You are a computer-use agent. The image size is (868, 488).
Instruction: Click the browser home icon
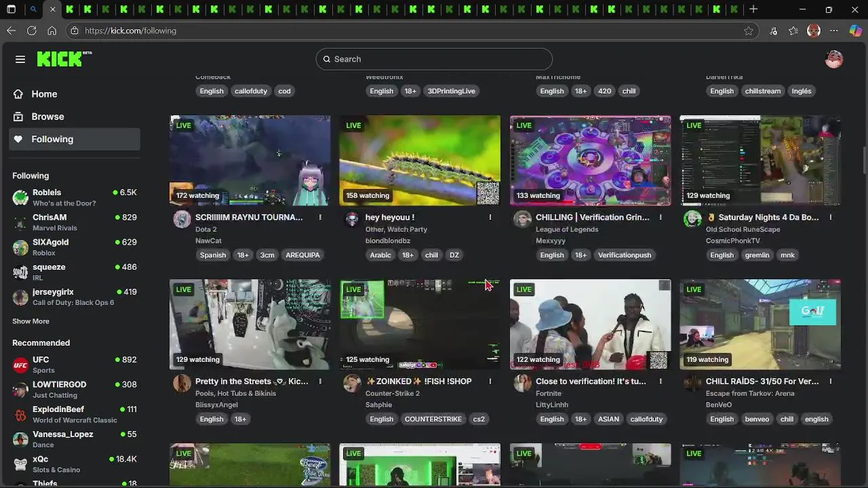(52, 30)
